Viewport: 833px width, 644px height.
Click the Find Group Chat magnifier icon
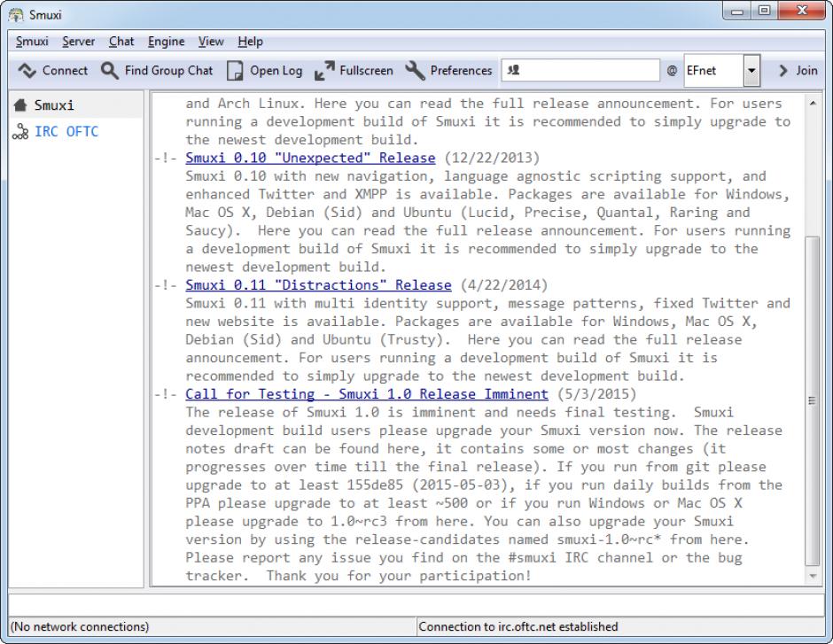click(109, 71)
